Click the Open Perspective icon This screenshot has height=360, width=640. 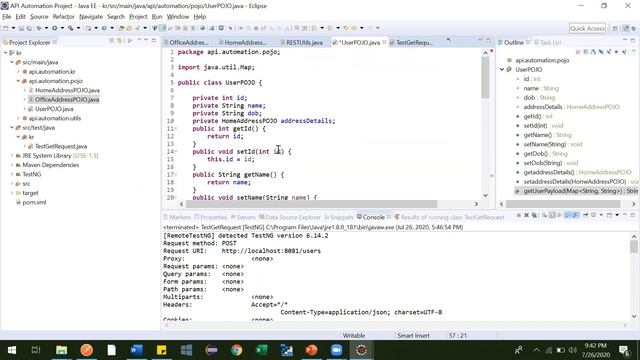(615, 28)
